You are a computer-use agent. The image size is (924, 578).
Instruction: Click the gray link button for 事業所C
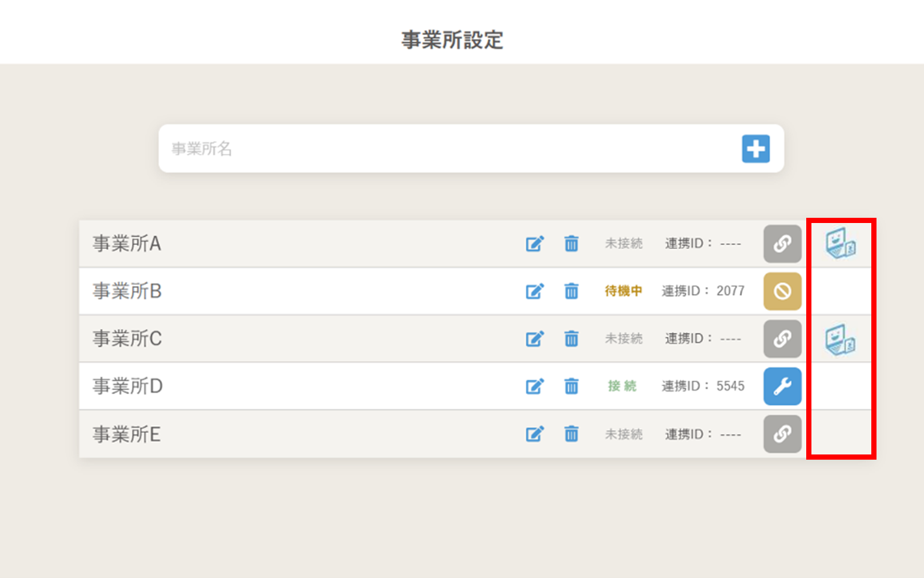coord(782,338)
